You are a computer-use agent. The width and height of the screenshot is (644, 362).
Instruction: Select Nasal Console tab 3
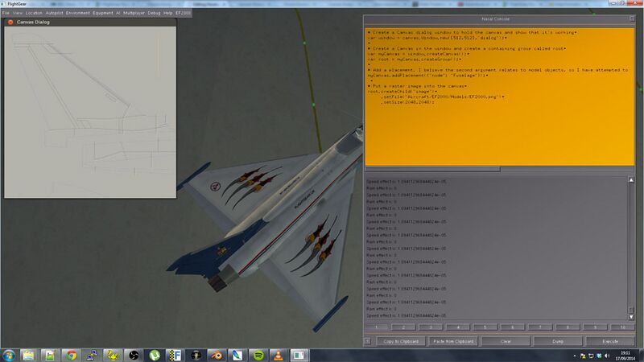[431, 327]
